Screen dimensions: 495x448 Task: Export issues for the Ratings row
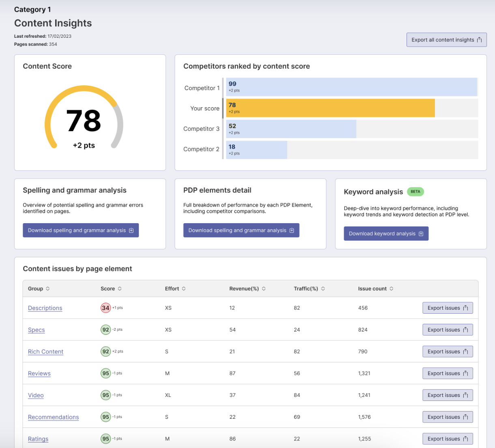click(447, 439)
